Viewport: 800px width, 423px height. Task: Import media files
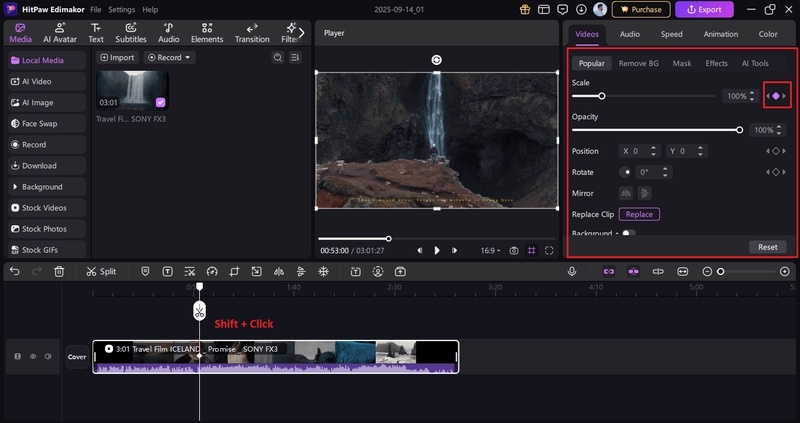(118, 58)
